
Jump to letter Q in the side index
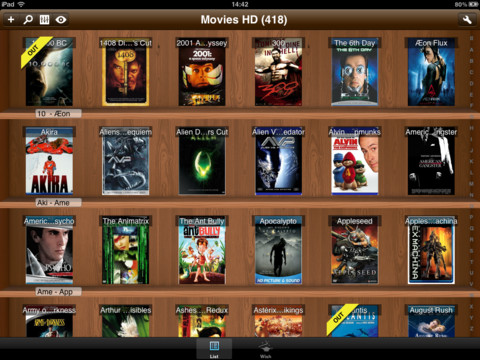tap(471, 228)
